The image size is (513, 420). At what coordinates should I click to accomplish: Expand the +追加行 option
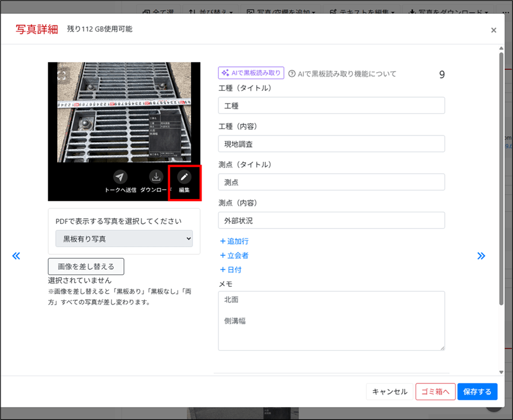(x=234, y=241)
